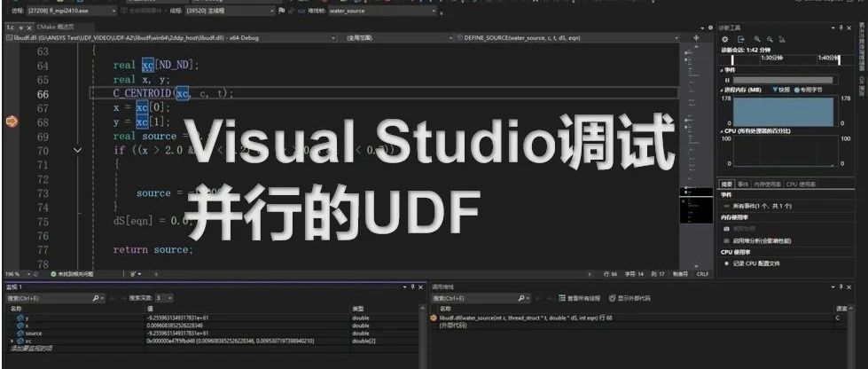
Task: Click view all threads button in Call Stack
Action: click(579, 298)
